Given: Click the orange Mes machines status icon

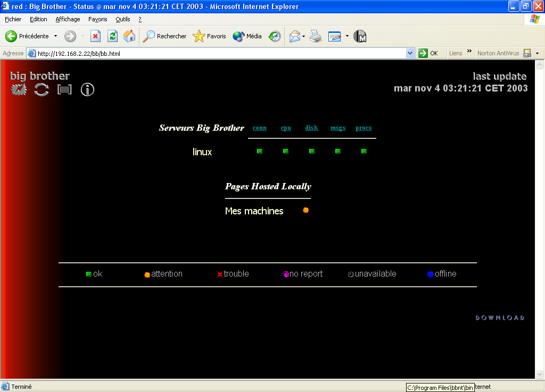Looking at the screenshot, I should pos(305,210).
